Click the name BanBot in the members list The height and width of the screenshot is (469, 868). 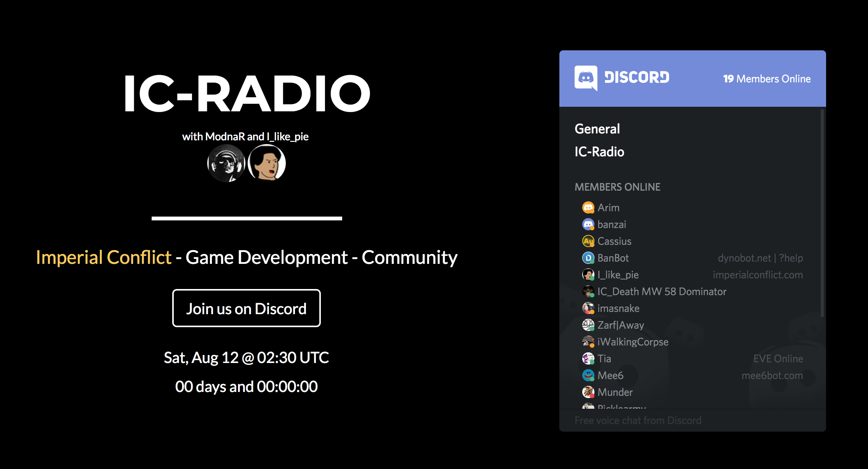point(613,258)
